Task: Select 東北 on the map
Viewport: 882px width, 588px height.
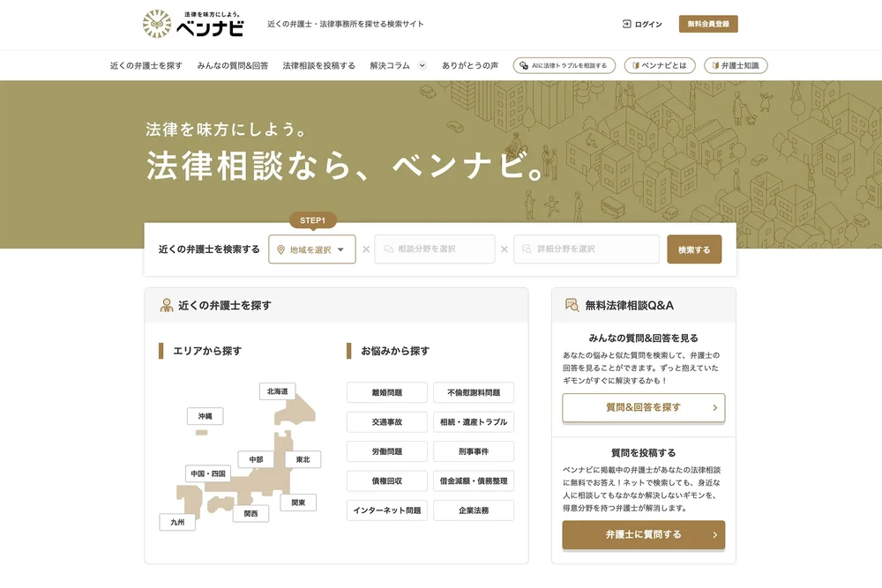Action: click(x=303, y=459)
